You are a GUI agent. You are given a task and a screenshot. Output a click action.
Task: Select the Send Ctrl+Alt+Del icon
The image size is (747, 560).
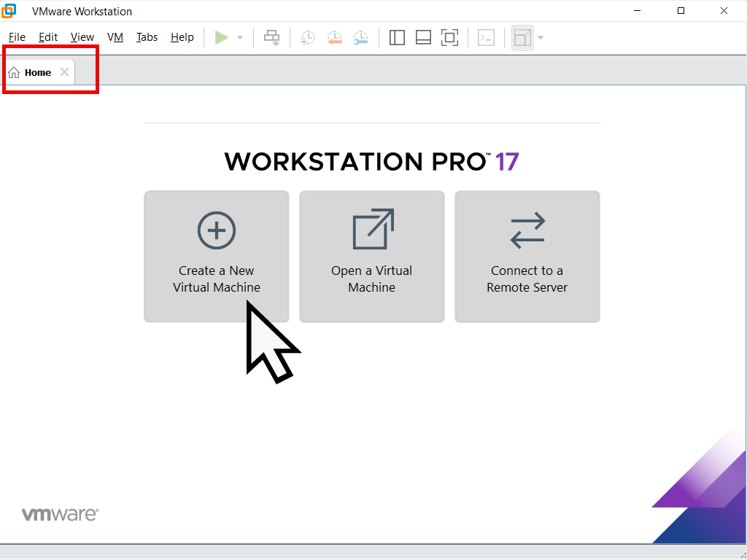pyautogui.click(x=271, y=37)
